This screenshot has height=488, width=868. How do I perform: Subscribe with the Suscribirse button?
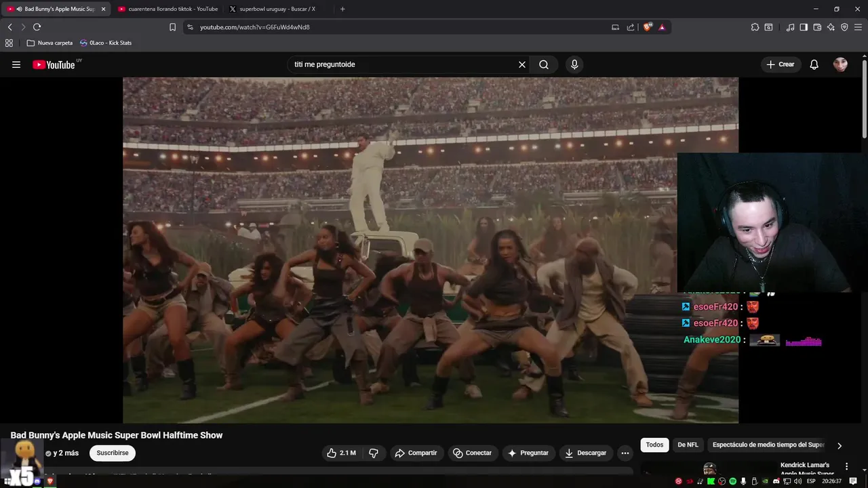click(x=113, y=453)
